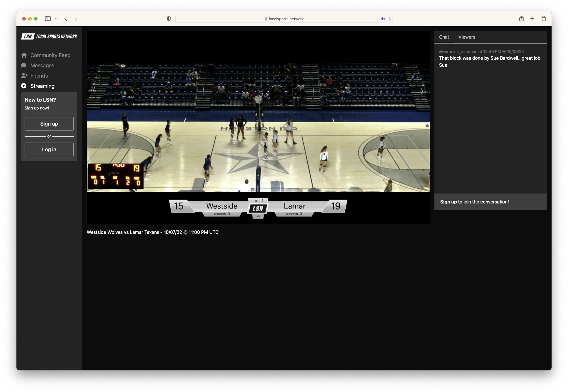Click Sign up to join the conversation
The image size is (568, 392).
(x=448, y=202)
